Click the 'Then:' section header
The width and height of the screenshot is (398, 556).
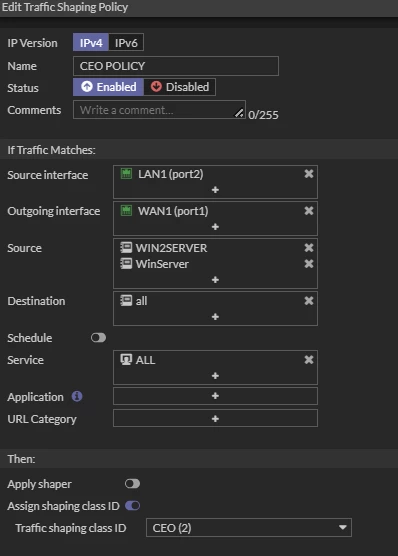pyautogui.click(x=21, y=459)
